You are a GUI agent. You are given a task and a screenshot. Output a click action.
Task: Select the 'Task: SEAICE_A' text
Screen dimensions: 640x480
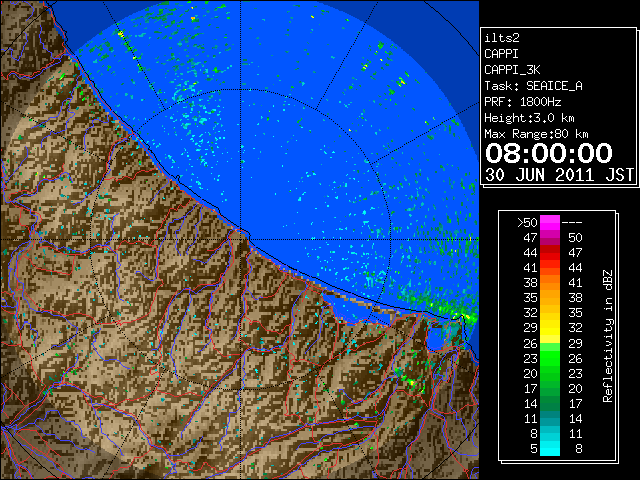click(533, 86)
